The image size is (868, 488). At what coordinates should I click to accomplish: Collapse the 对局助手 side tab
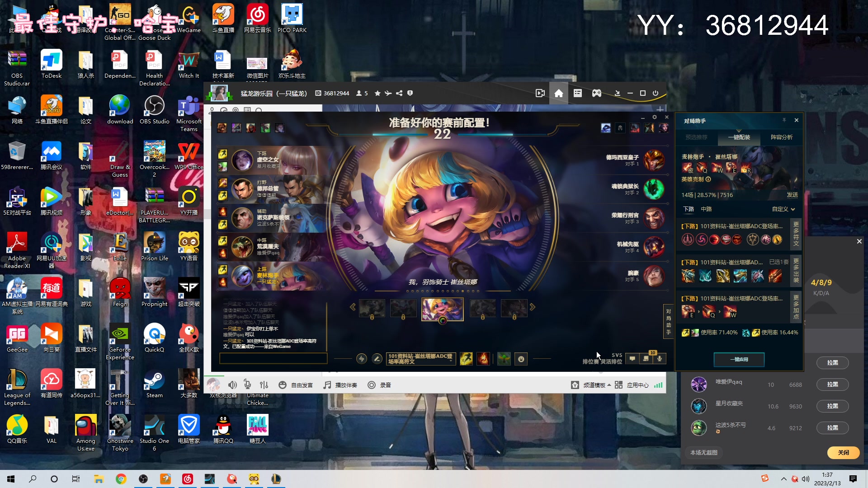click(668, 322)
